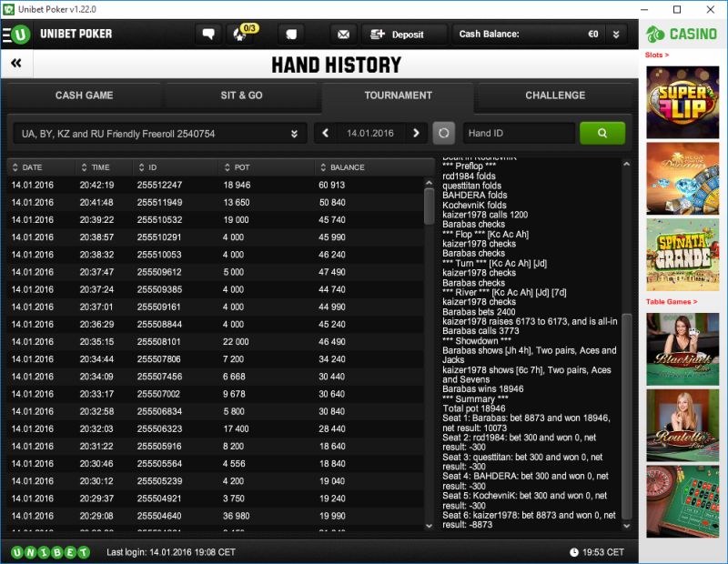The width and height of the screenshot is (728, 564).
Task: Click scroll-down arrow of hand list
Action: (x=429, y=526)
